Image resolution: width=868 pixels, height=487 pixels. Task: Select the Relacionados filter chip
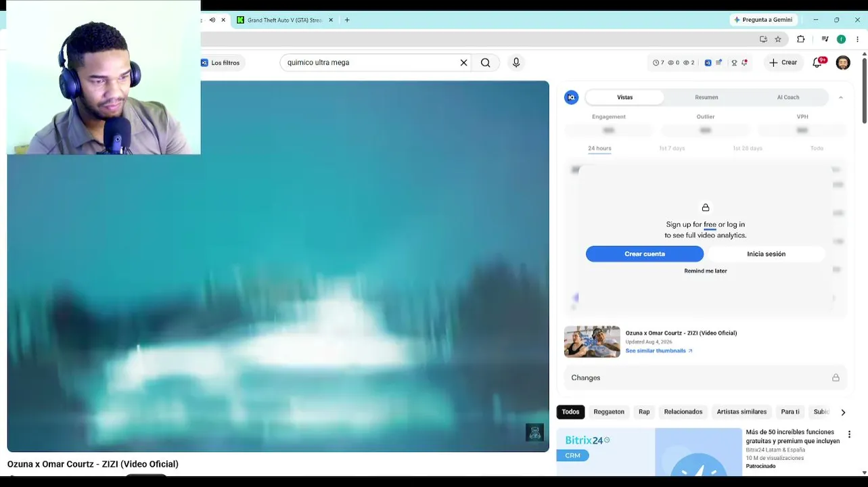point(683,412)
